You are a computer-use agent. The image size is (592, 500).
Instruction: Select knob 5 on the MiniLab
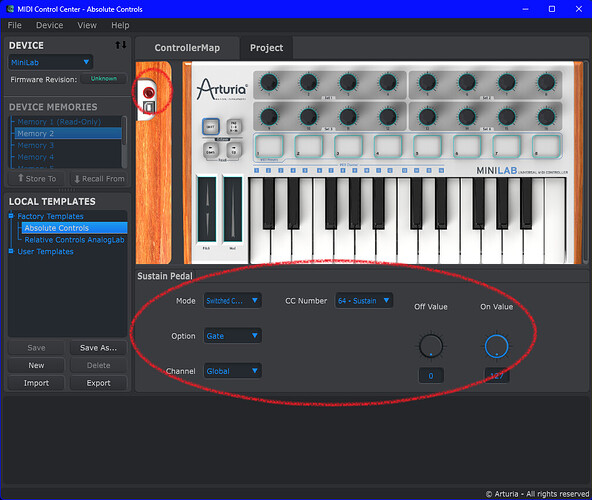point(427,82)
